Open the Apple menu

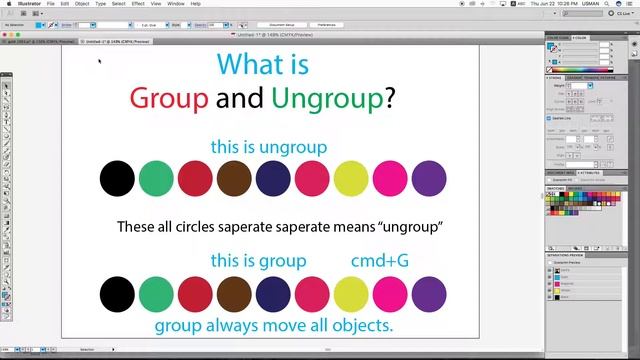tap(9, 4)
